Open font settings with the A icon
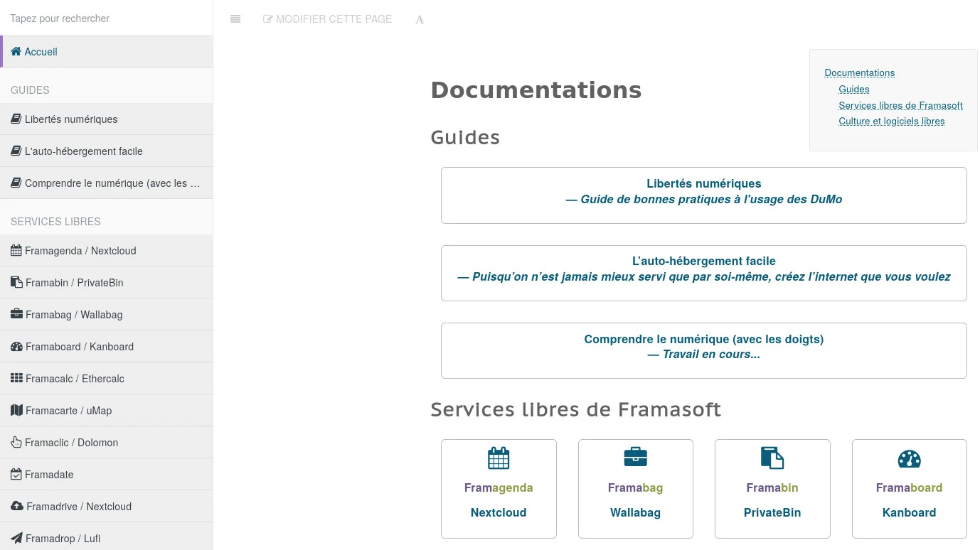Screen dimensions: 980x550 [x=420, y=19]
